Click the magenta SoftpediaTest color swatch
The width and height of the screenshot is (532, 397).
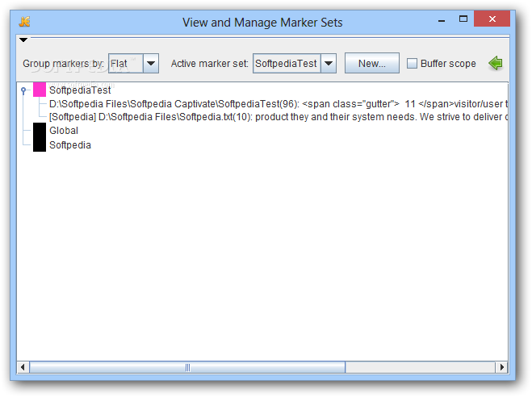[40, 90]
